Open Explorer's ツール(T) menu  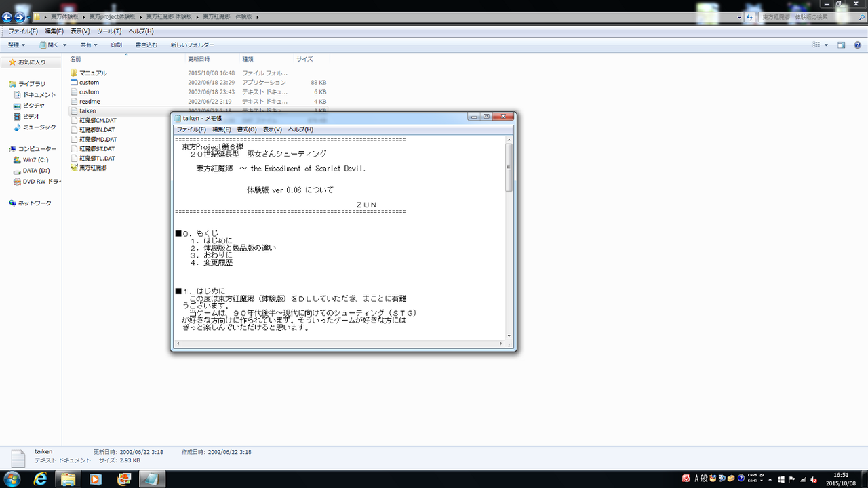tap(109, 31)
